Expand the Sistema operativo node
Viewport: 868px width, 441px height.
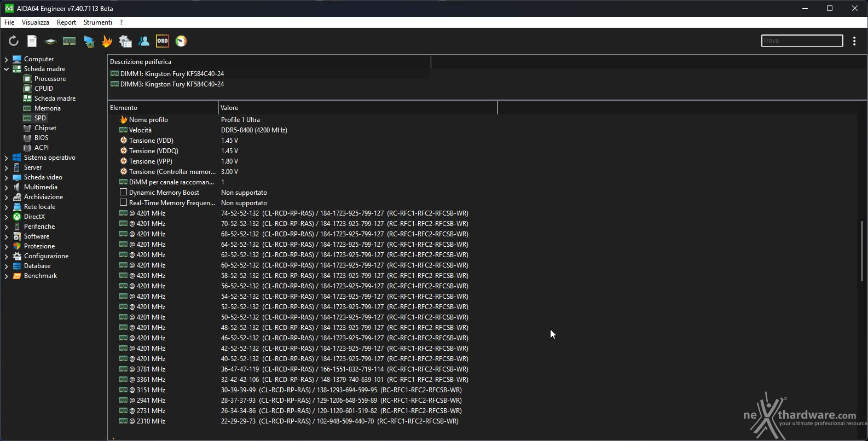pyautogui.click(x=6, y=158)
